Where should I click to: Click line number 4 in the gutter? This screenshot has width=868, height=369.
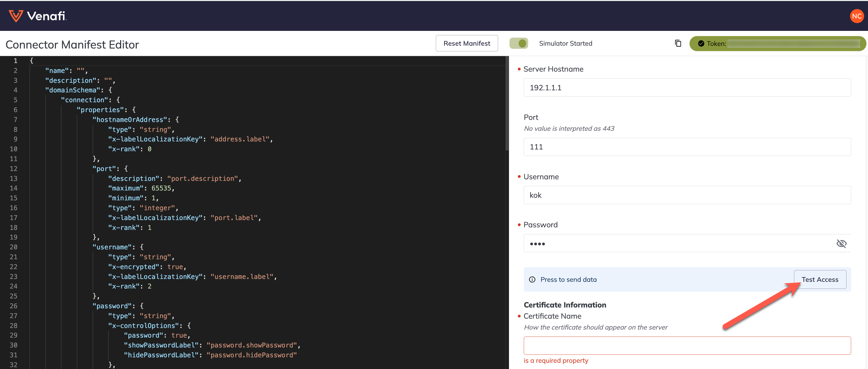pos(16,90)
